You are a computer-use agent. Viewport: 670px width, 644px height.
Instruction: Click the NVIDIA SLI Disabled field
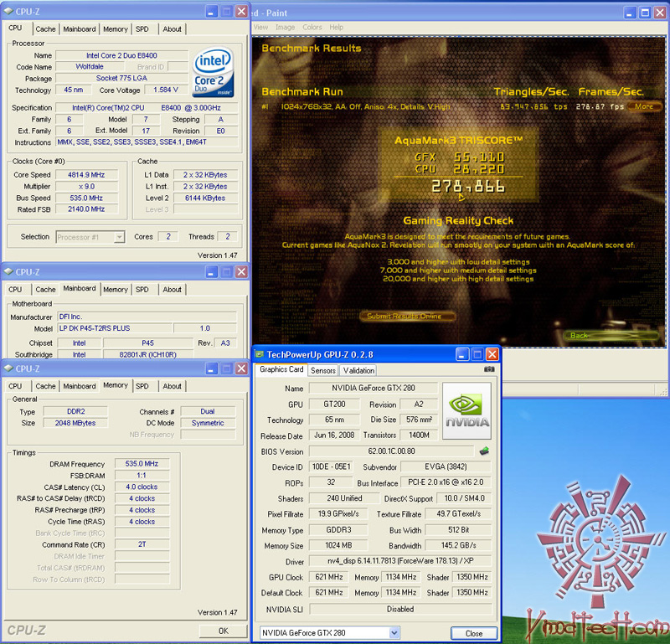coord(400,609)
